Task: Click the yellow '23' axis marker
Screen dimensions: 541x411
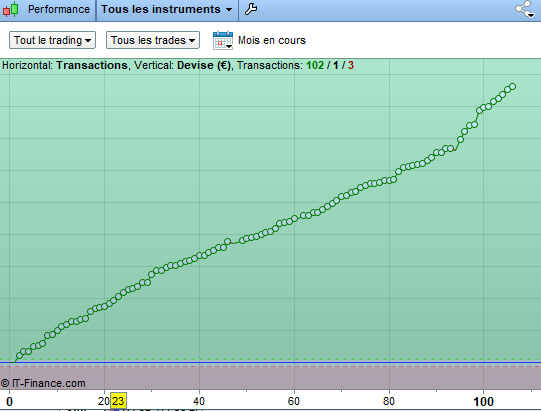Action: pos(118,401)
